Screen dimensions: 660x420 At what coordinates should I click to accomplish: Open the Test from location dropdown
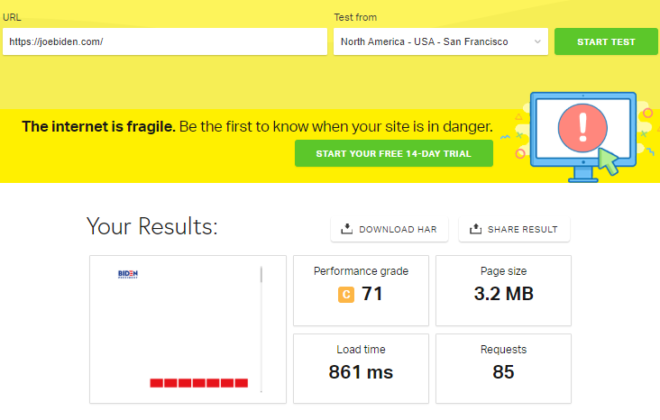441,42
